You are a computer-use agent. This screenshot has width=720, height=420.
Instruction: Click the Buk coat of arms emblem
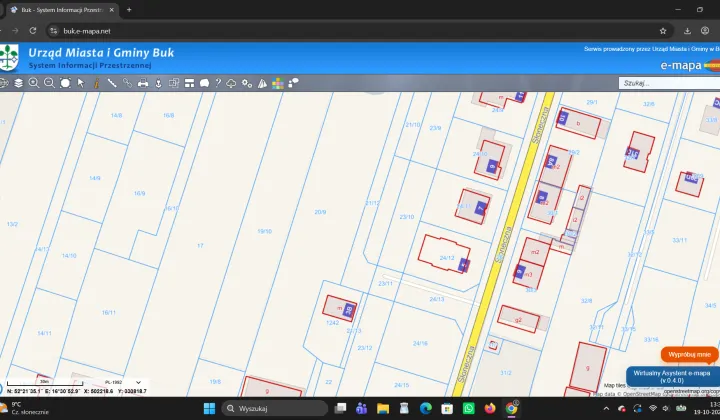click(x=9, y=57)
